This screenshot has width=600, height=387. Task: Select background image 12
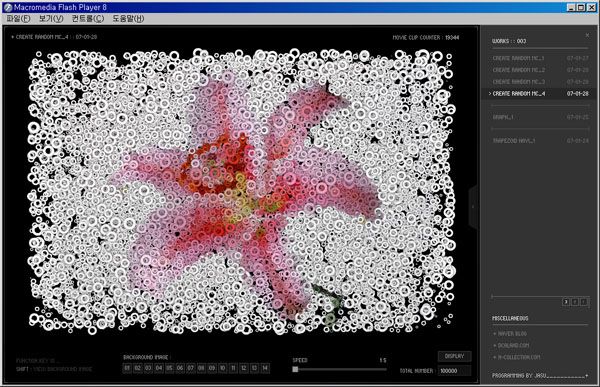tap(244, 368)
